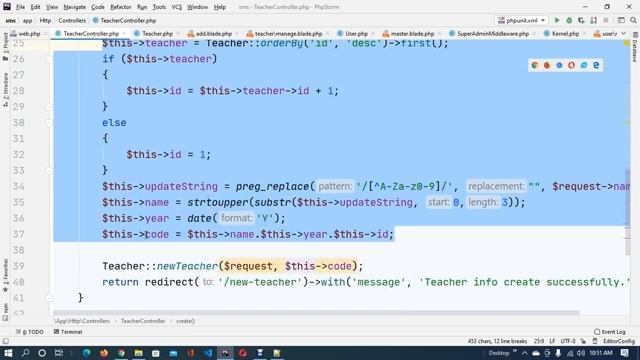Open the phpunit.xml run configuration dropdown

coord(522,20)
